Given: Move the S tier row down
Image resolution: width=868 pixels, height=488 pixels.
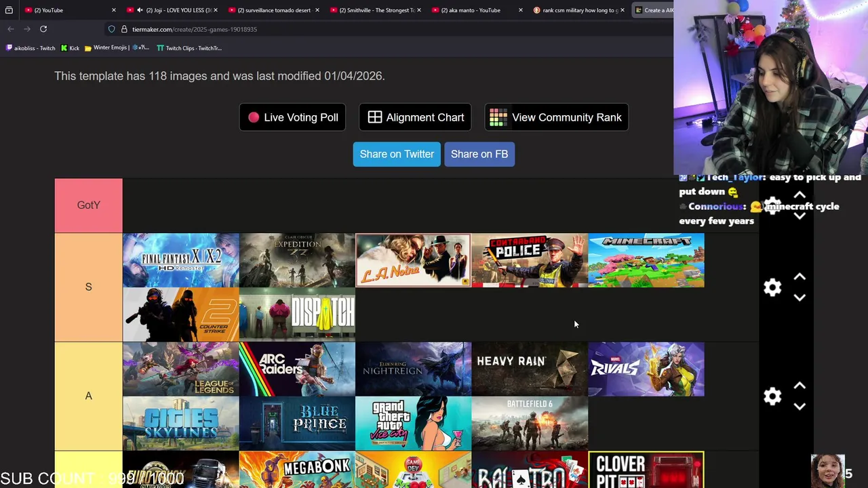Looking at the screenshot, I should (800, 298).
